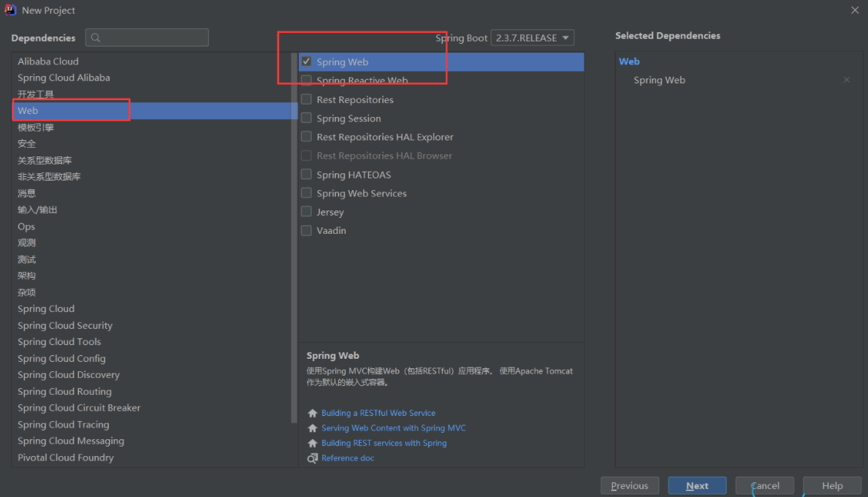Click the Next button
The width and height of the screenshot is (868, 497).
pyautogui.click(x=697, y=485)
